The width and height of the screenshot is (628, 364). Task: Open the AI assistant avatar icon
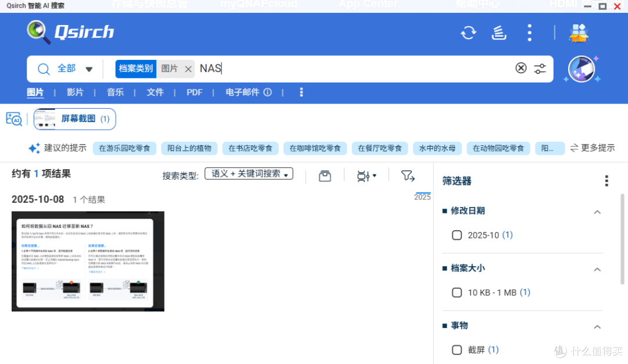pyautogui.click(x=581, y=69)
